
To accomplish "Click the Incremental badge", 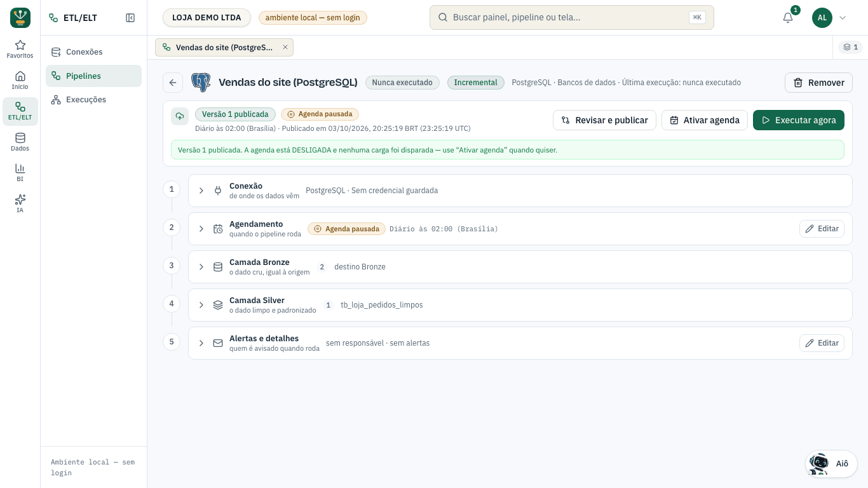I will (476, 83).
